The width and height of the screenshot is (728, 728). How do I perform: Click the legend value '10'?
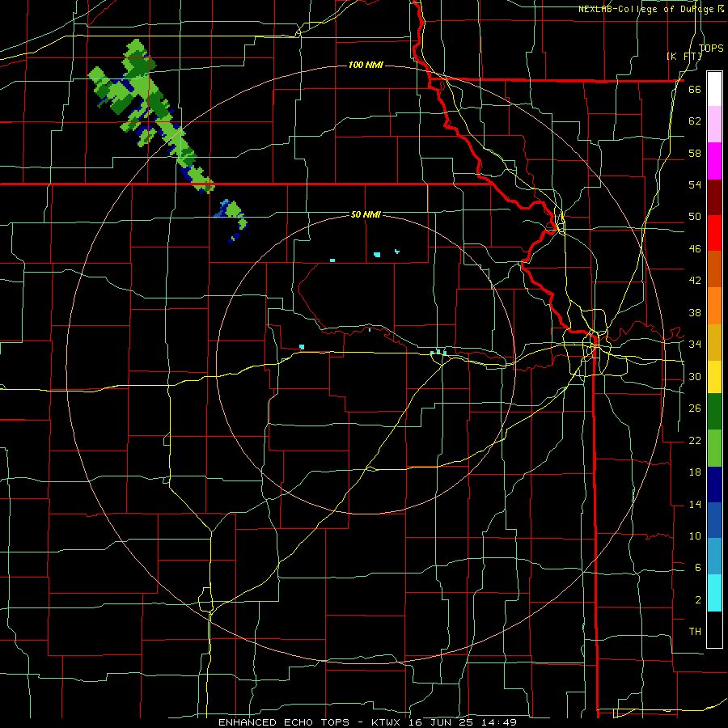695,535
